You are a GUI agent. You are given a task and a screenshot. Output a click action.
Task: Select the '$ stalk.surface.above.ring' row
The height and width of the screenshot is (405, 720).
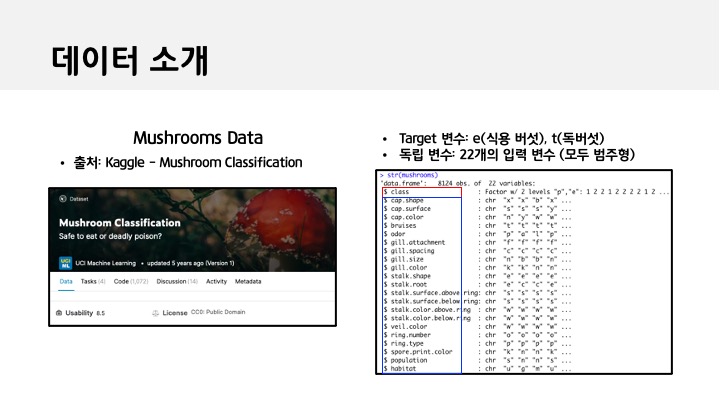click(x=478, y=293)
